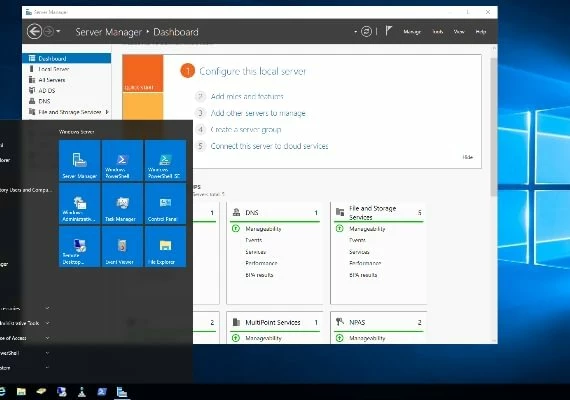Click Configure this local server link

coord(253,71)
